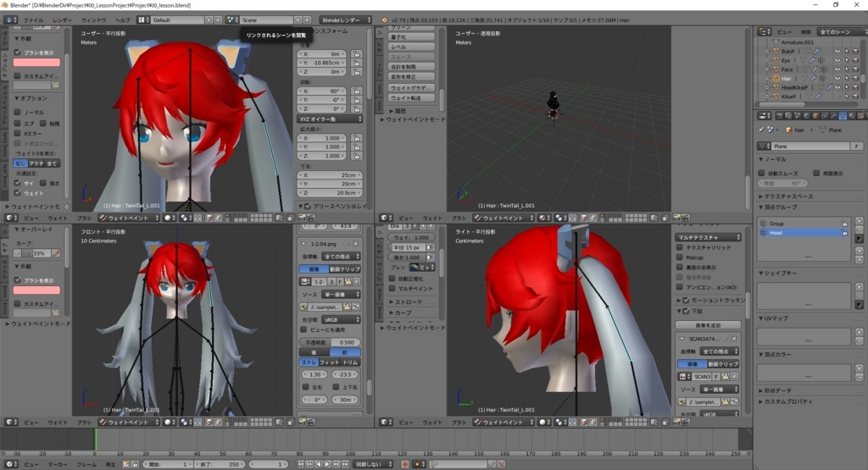
Task: Play the animation forward in timeline
Action: pos(327,464)
